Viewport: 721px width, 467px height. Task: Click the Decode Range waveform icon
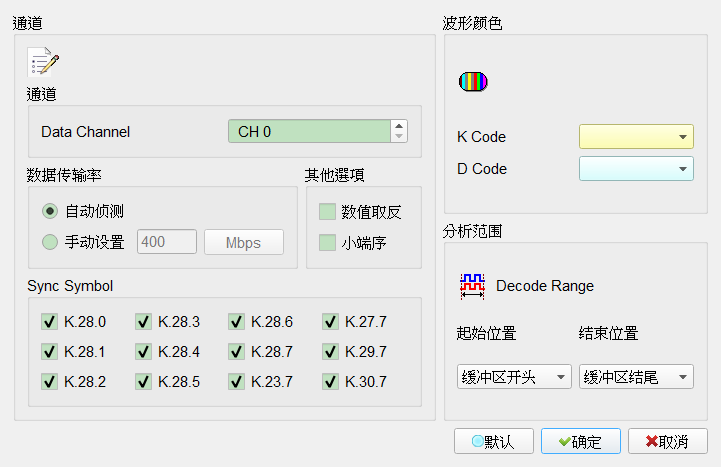coord(472,286)
